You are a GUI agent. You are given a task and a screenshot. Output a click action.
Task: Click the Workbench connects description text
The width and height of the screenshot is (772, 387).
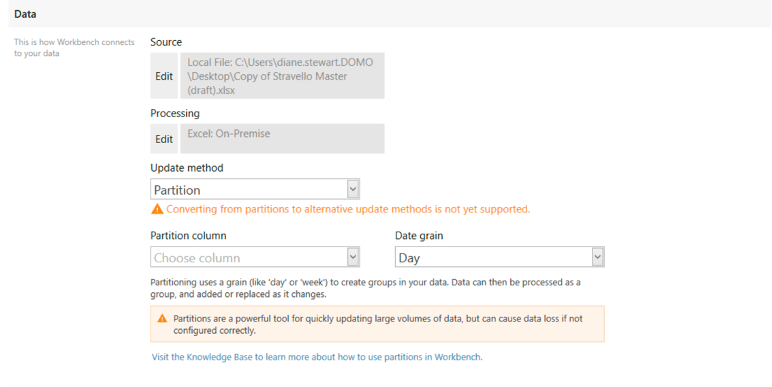pos(74,48)
